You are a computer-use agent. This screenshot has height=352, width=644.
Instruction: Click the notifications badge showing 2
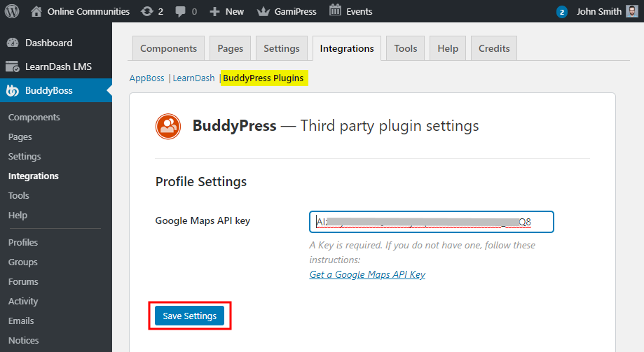(x=561, y=12)
